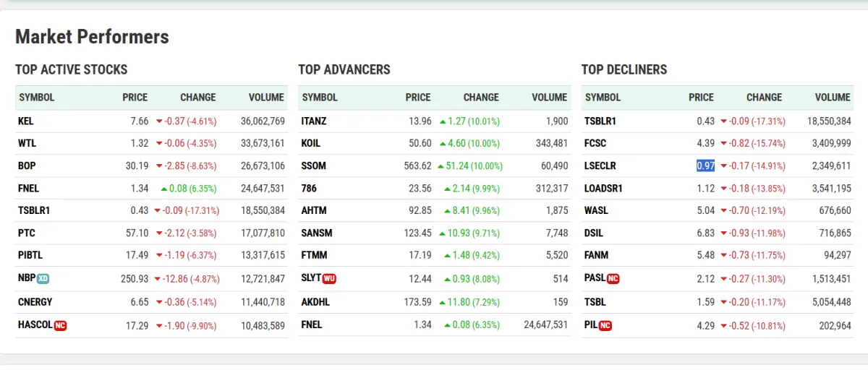Click the WU badge next to SLYT
This screenshot has width=868, height=378.
pos(329,278)
